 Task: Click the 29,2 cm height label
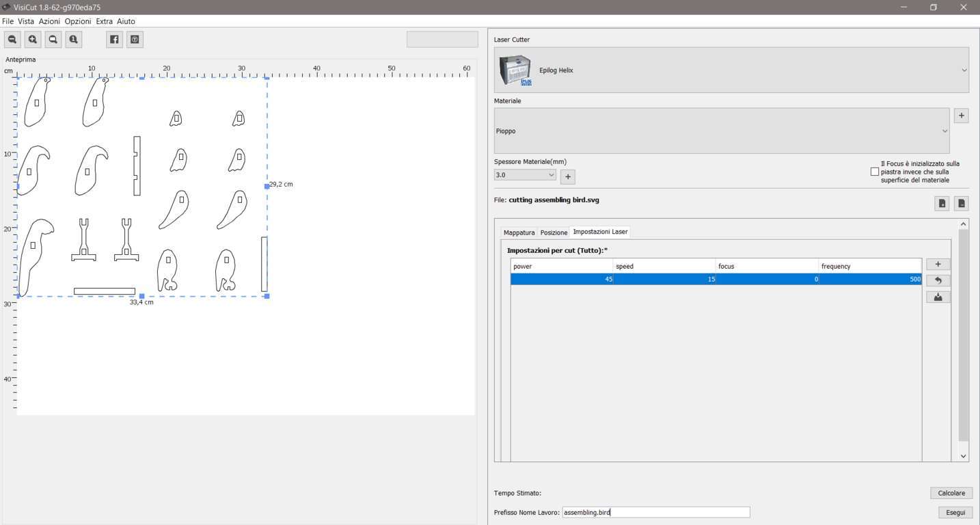281,185
